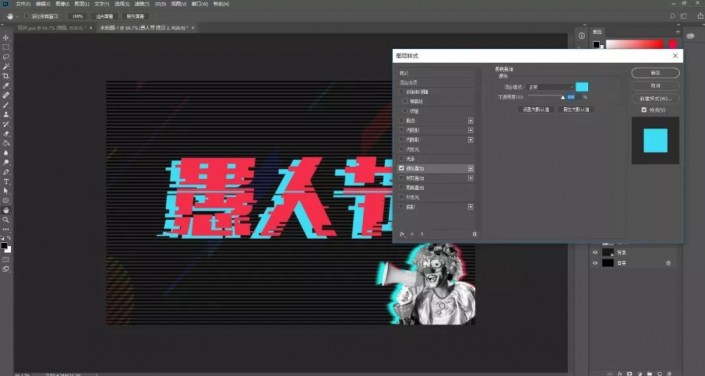Select the Hand tool in toolbox
This screenshot has width=705, height=376.
tap(6, 210)
